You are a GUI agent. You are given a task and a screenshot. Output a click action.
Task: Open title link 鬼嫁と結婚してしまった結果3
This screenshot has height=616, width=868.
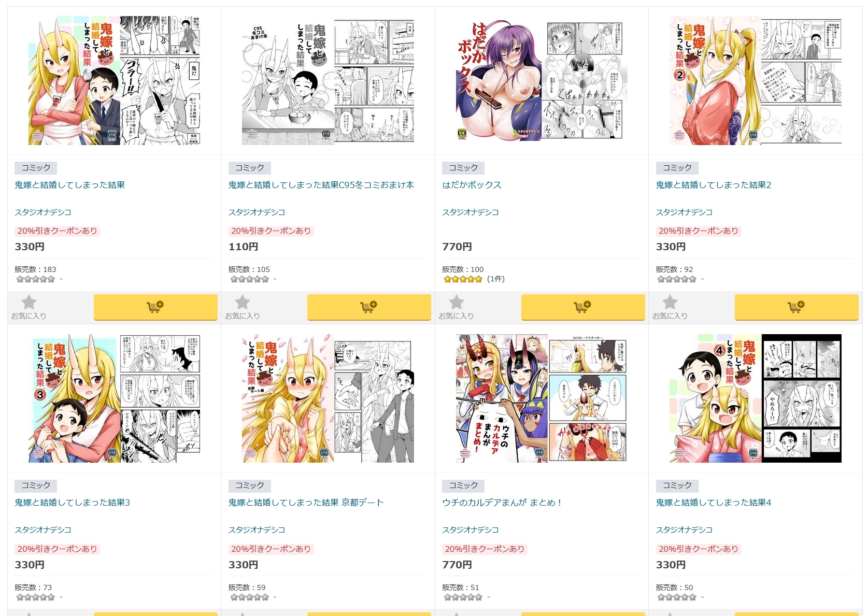72,503
